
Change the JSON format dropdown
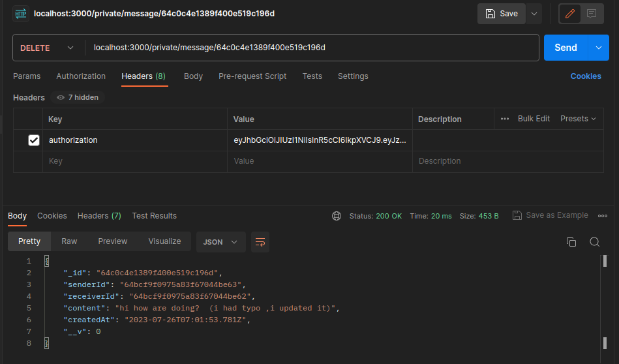coord(220,242)
